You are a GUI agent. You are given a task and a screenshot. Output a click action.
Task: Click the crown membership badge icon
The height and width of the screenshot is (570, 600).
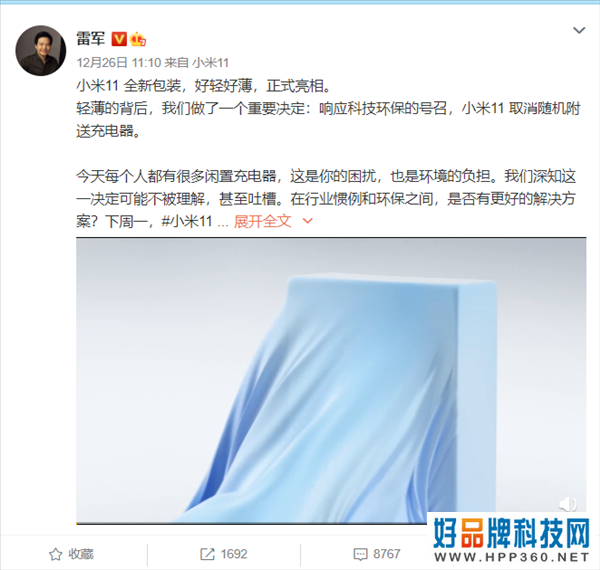138,39
